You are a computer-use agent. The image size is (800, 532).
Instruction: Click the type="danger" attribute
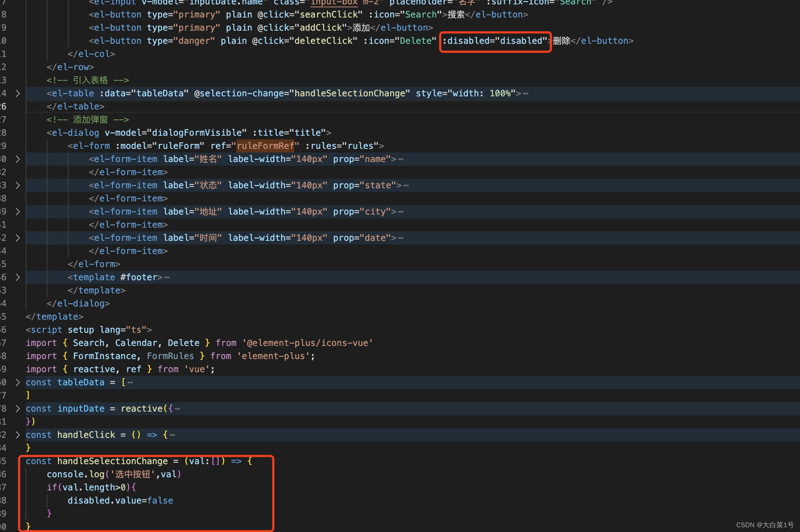tap(181, 41)
